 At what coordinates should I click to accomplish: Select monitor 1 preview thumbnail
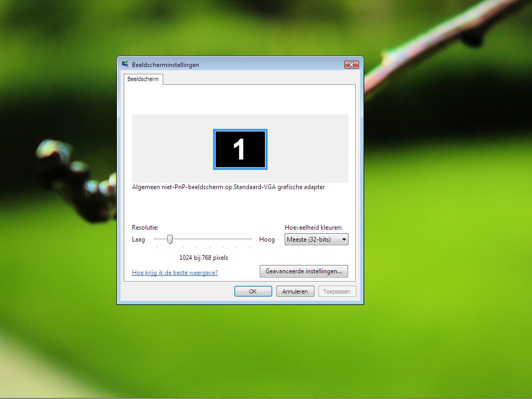click(240, 149)
